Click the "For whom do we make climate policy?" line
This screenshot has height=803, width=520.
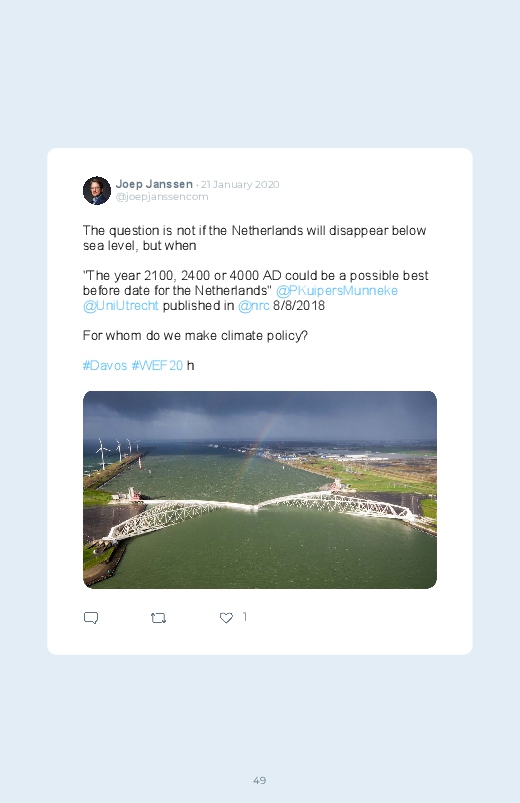195,335
